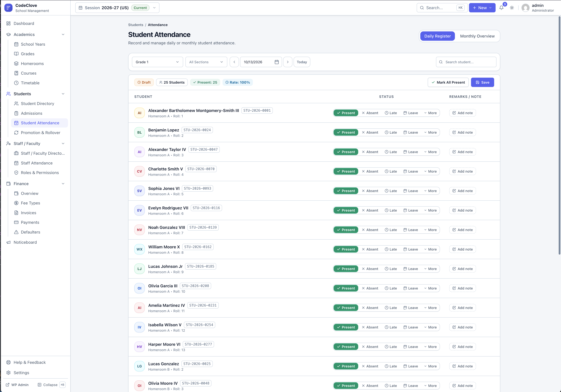Viewport: 561px width, 392px height.
Task: Mark Sophia Jones VI on Leave
Action: (411, 191)
